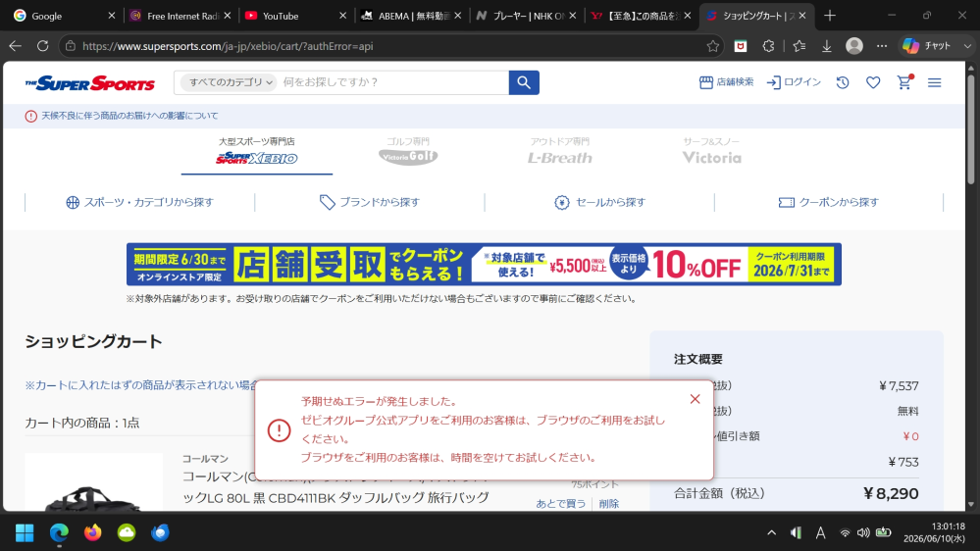
Task: Open the hamburger menu icon
Action: click(x=934, y=82)
